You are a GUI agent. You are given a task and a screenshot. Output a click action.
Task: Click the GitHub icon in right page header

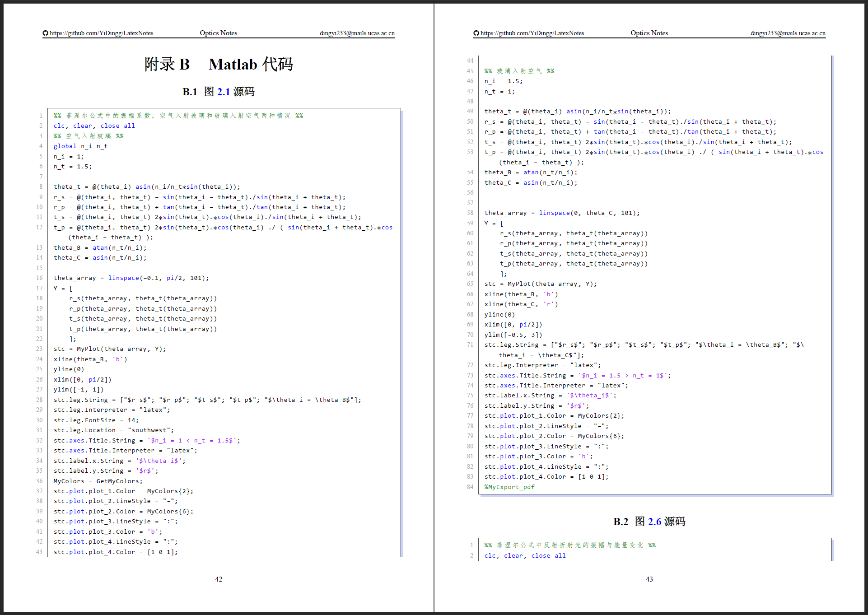(476, 33)
